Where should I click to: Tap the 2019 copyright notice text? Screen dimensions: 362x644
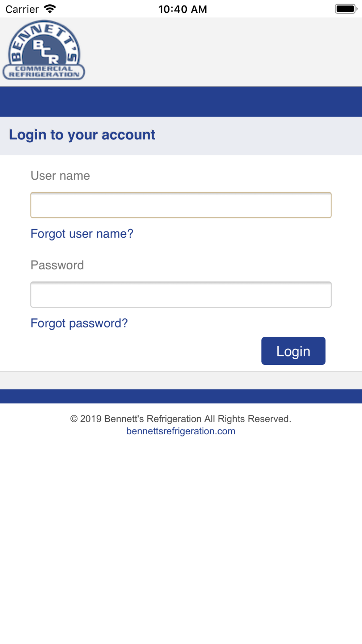pyautogui.click(x=181, y=419)
